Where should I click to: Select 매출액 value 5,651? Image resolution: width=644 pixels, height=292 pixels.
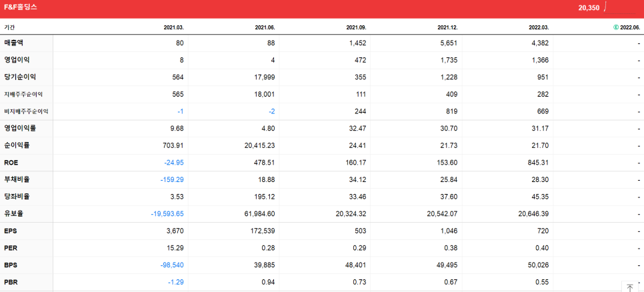tap(448, 43)
